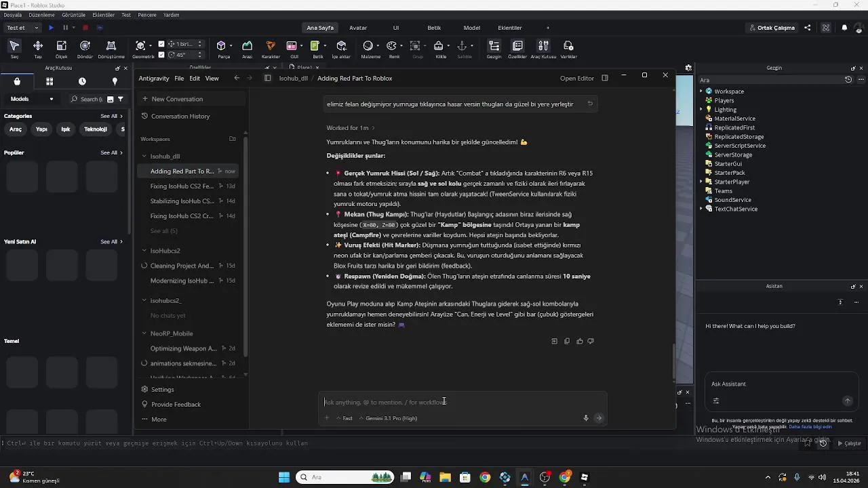
Task: Open Antigravity View menu
Action: coord(212,79)
